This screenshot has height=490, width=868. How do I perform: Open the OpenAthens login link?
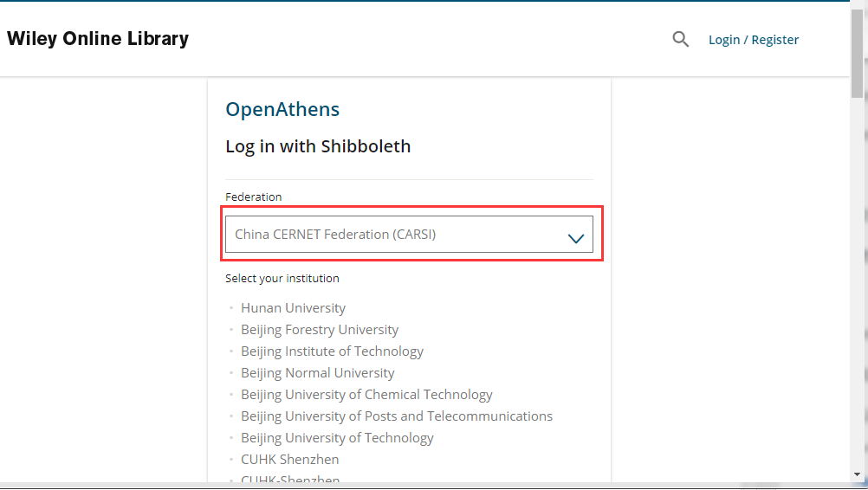(x=282, y=109)
